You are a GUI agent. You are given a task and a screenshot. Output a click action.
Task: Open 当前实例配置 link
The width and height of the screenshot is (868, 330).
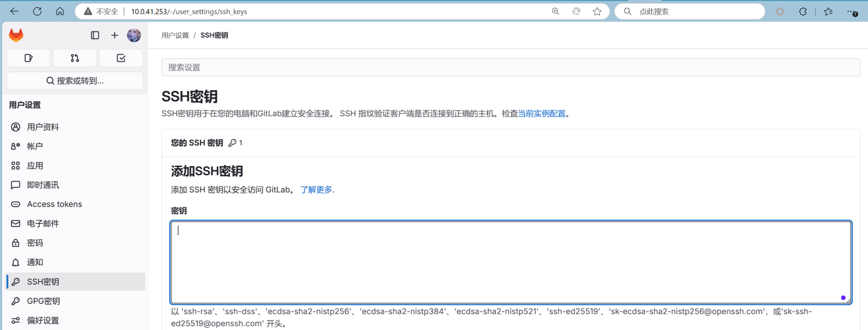click(541, 114)
